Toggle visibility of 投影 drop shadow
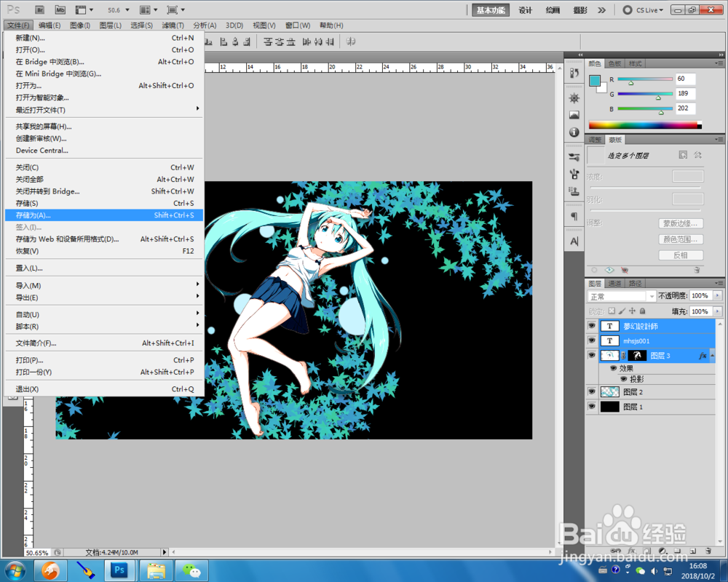728x582 pixels. tap(624, 379)
